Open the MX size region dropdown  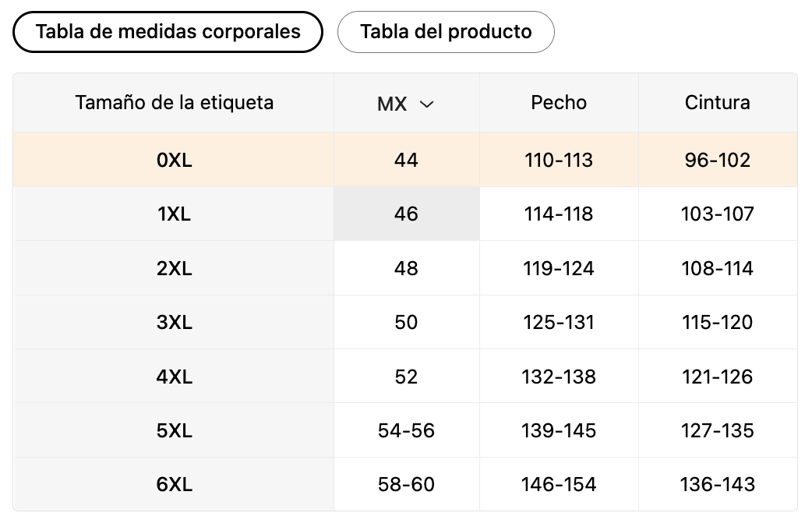[x=406, y=102]
